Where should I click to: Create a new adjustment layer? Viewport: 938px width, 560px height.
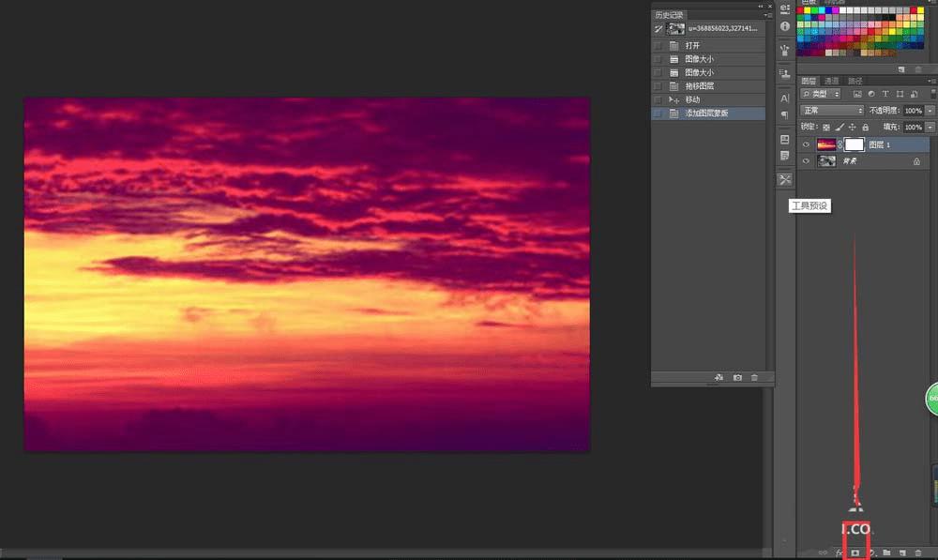pos(872,552)
